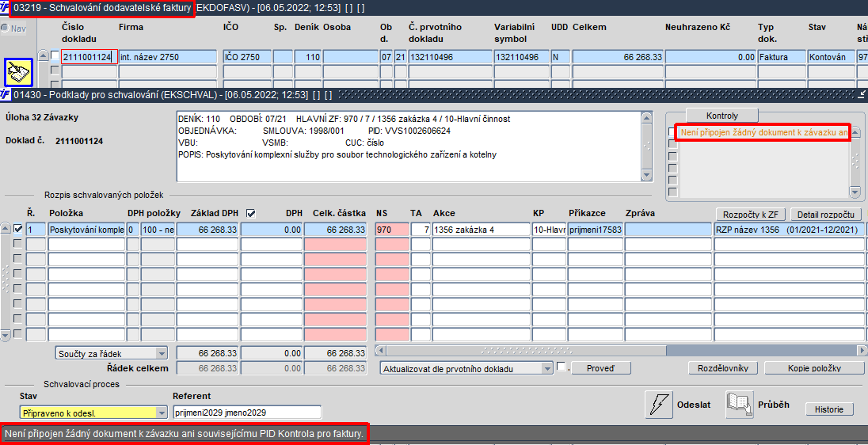The image size is (868, 445).
Task: Click the document approval icon on the left
Action: tap(19, 72)
